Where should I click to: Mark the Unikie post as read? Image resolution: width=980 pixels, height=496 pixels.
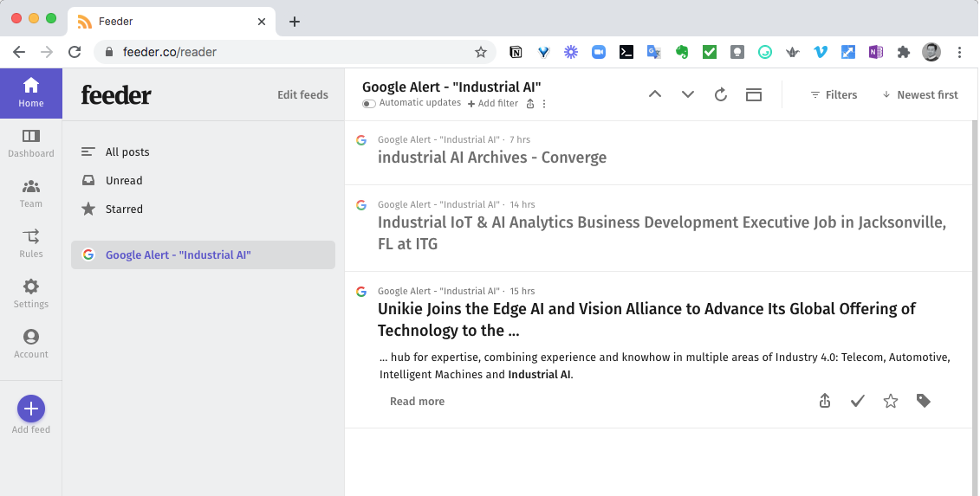pos(858,401)
